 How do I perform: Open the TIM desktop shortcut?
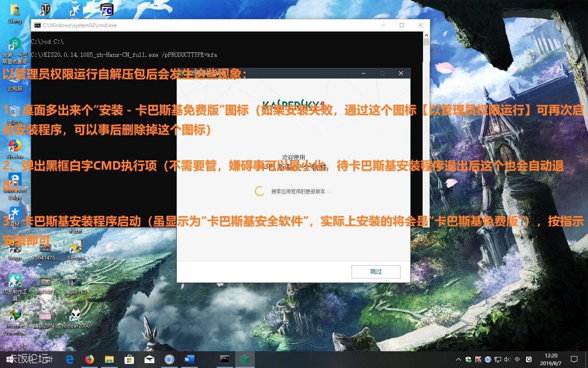click(15, 217)
